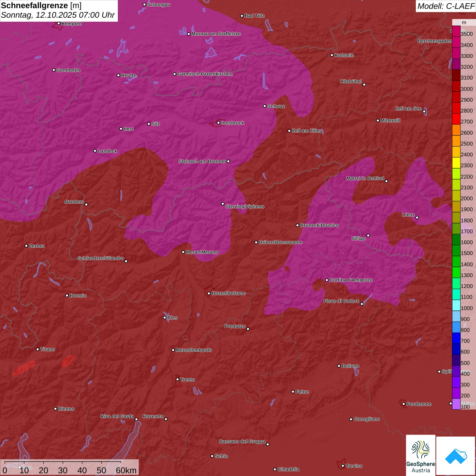Select the light cyan swatch beside the 1000 label
This screenshot has width=476, height=476.
(456, 305)
